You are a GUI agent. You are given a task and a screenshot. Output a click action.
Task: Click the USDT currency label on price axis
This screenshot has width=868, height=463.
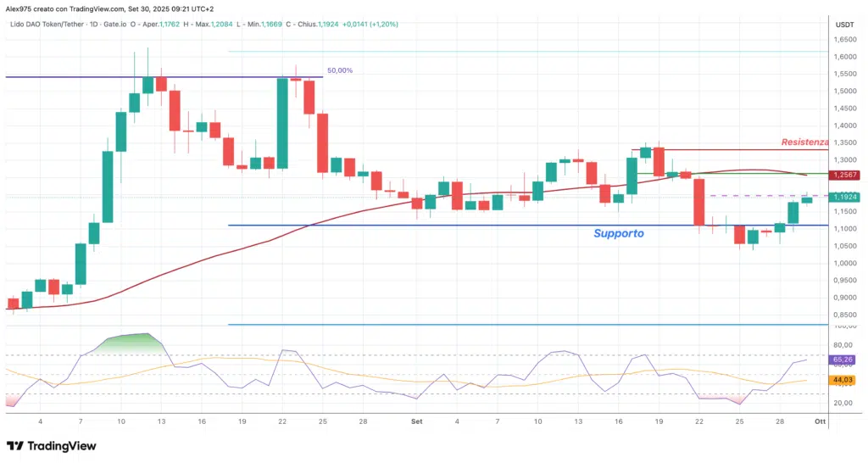(x=844, y=25)
